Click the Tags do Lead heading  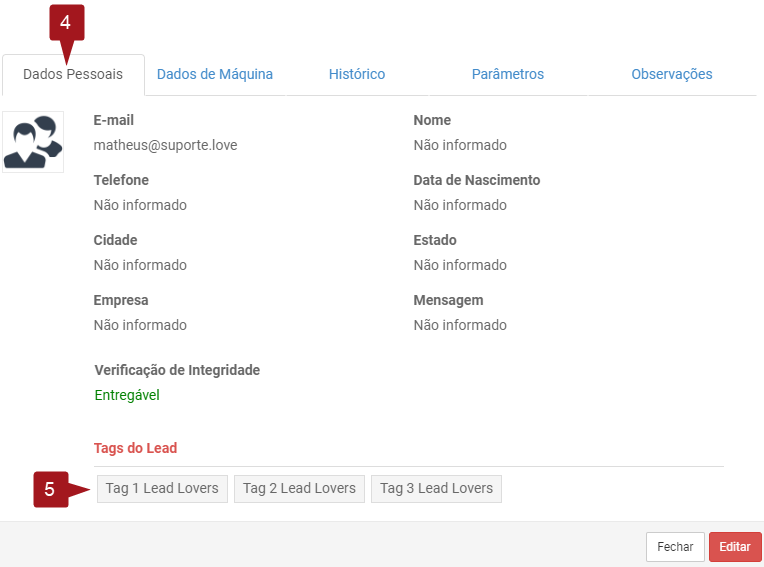click(135, 448)
